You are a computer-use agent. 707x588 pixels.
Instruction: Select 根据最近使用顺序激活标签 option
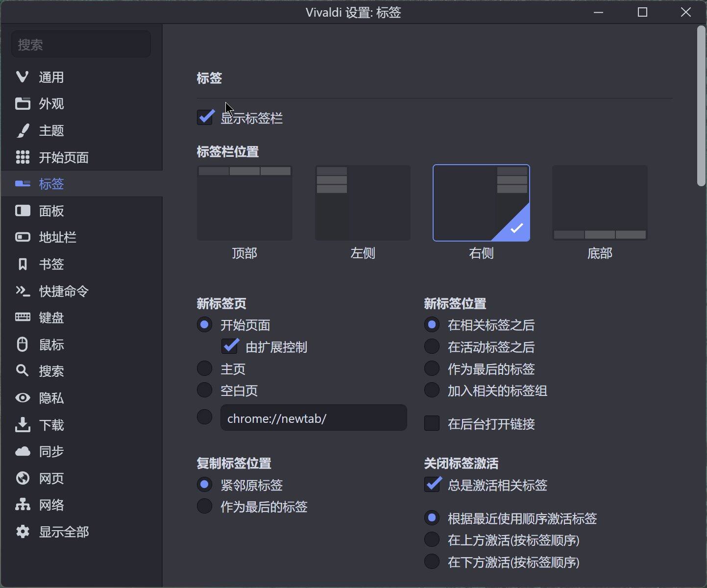click(x=432, y=518)
